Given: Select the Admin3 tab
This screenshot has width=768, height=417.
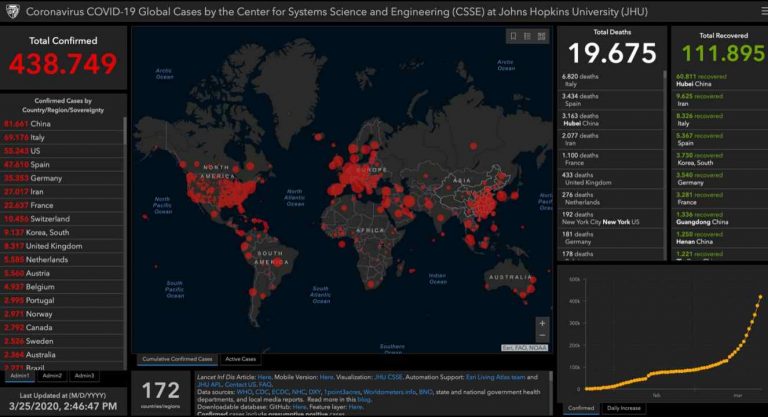Looking at the screenshot, I should pyautogui.click(x=85, y=375).
